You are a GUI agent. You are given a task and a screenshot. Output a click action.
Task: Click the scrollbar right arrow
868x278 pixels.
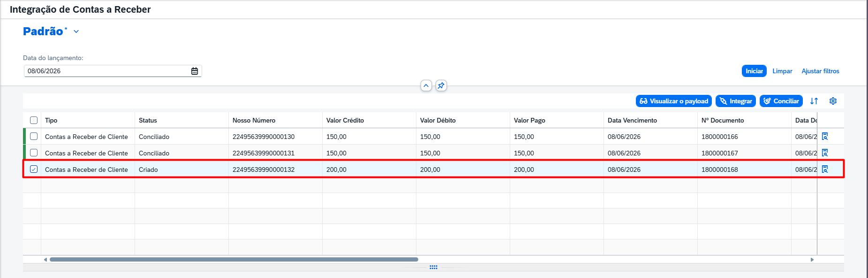point(812,259)
